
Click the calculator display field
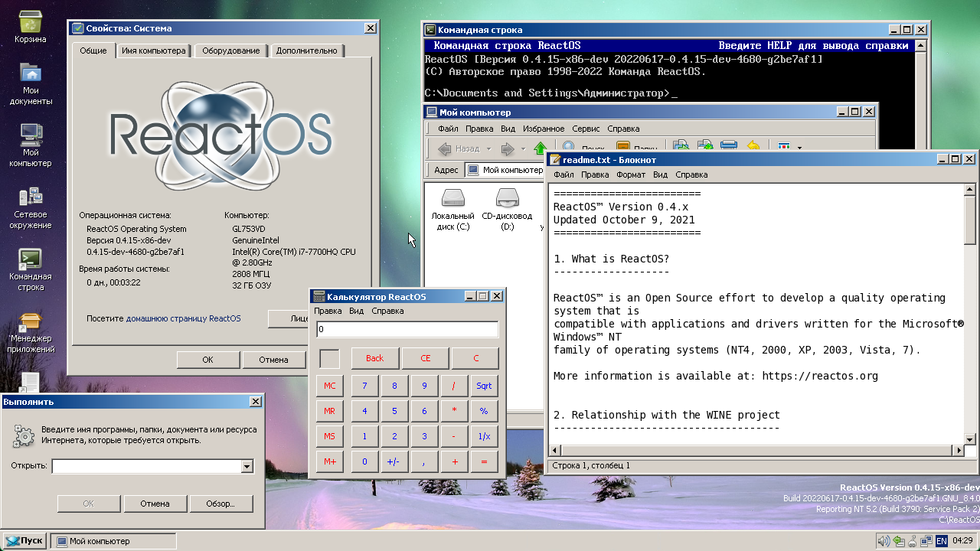407,329
